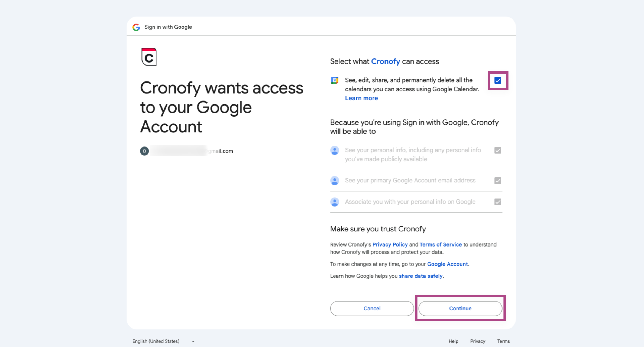Click the email address profile icon
This screenshot has width=644, height=347.
coord(335,181)
